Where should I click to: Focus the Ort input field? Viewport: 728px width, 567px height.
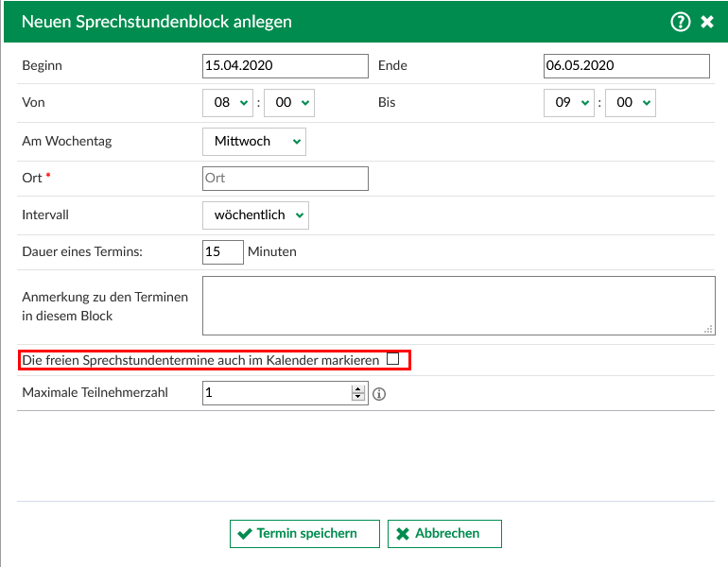285,178
